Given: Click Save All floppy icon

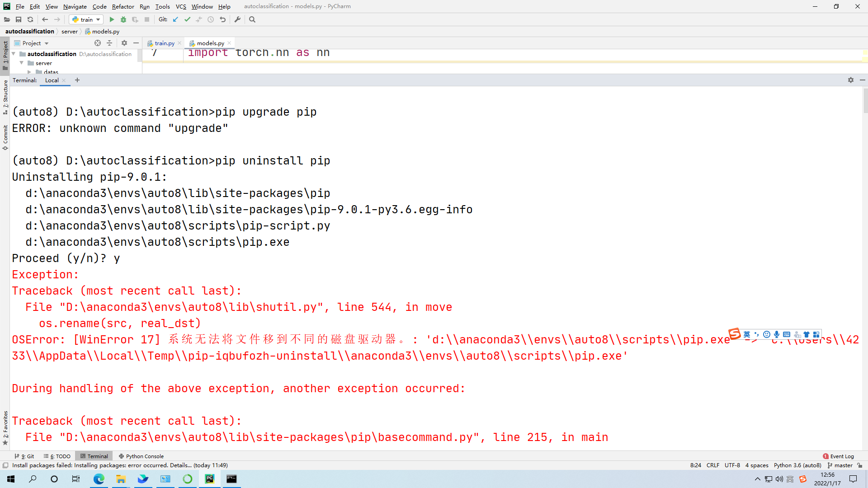Looking at the screenshot, I should [x=19, y=19].
